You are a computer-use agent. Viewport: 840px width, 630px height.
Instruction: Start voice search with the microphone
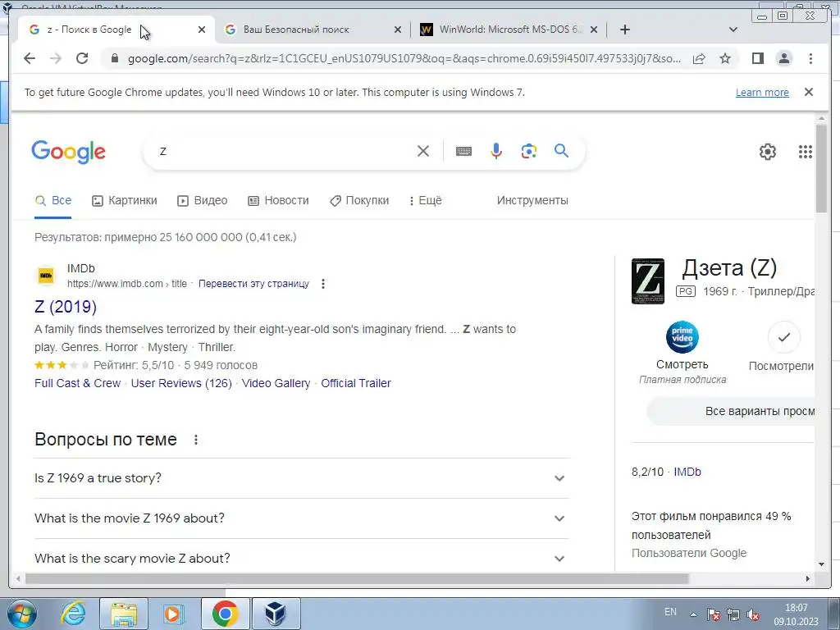(496, 151)
